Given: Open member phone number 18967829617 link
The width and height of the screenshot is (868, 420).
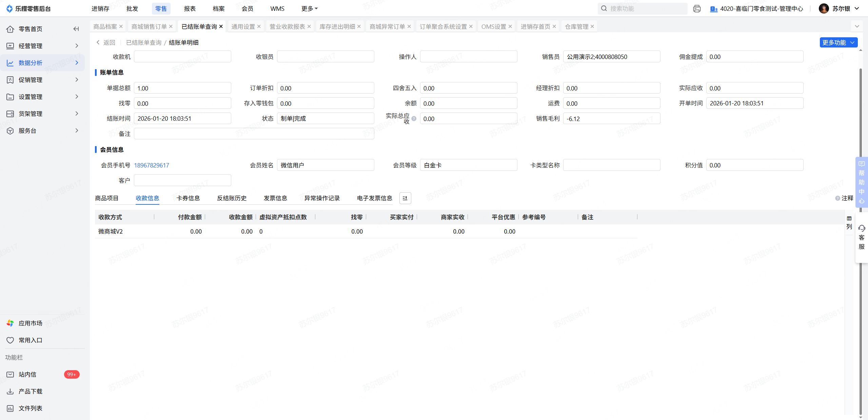Looking at the screenshot, I should [x=152, y=165].
